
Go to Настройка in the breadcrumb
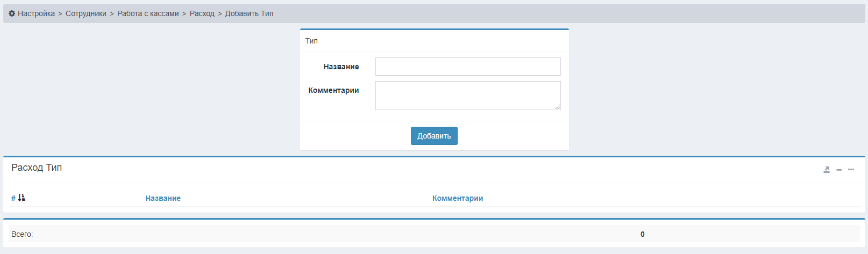pyautogui.click(x=36, y=13)
